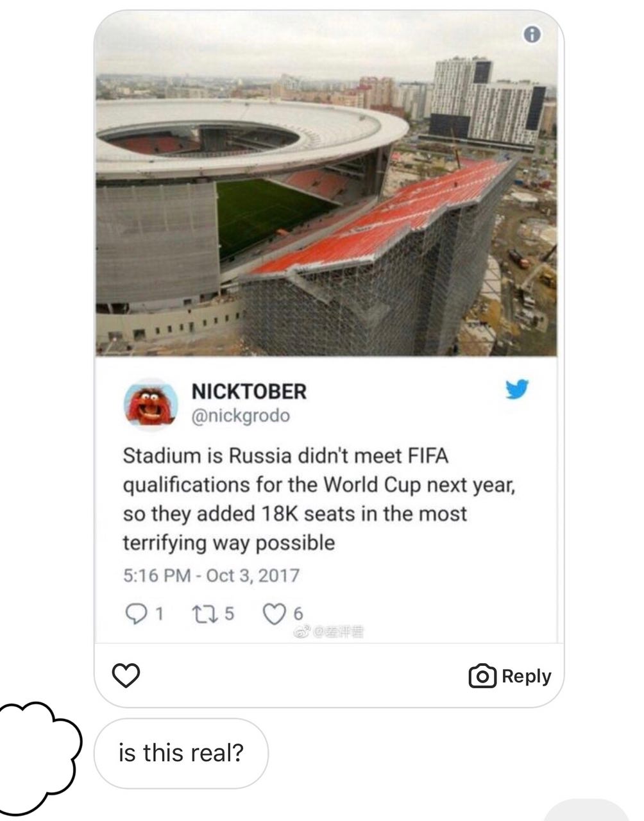
Task: Click the heart icon beside the 6 count
Action: tap(275, 615)
